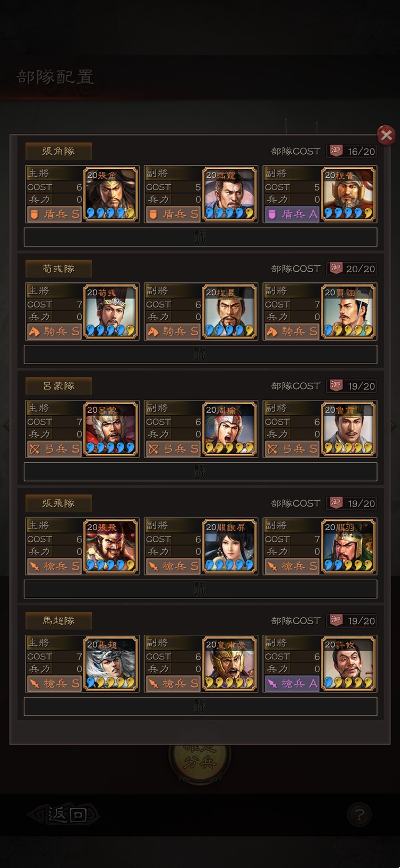Click the spear icon on 張飛's 槍兵 S
400x868 pixels.
34,566
